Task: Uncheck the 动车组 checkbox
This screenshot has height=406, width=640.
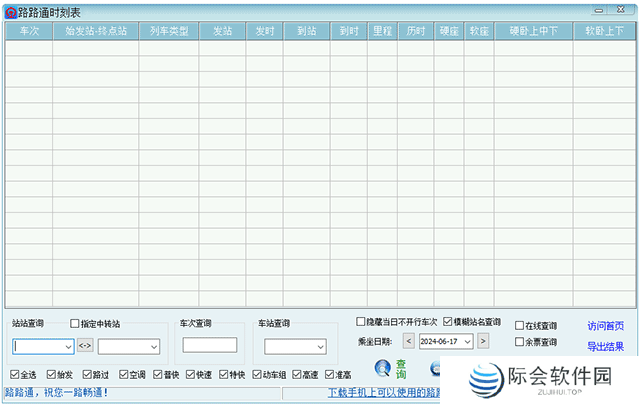Action: pyautogui.click(x=257, y=374)
